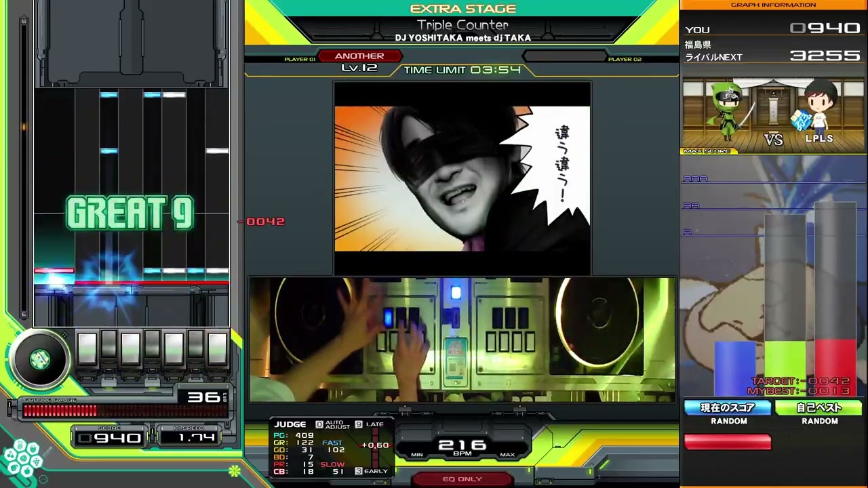Click the GRAPH INFORMATION header
868x488 pixels.
(x=774, y=5)
